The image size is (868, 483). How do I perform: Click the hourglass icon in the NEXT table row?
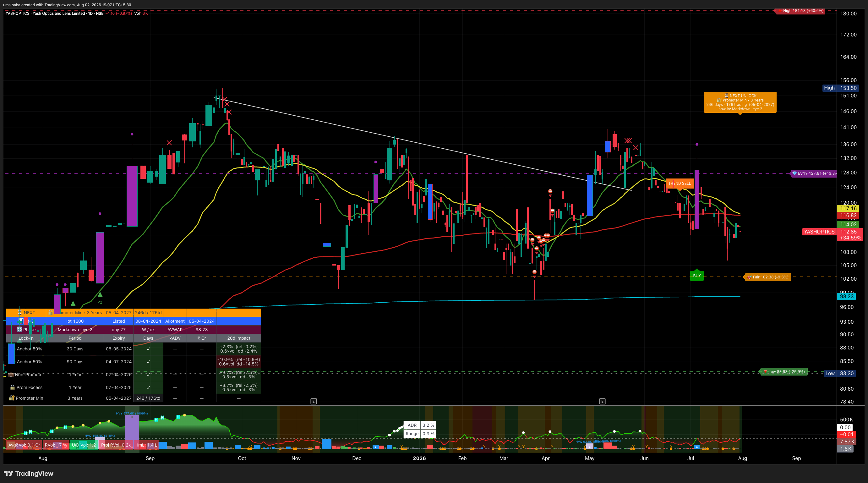(20, 312)
